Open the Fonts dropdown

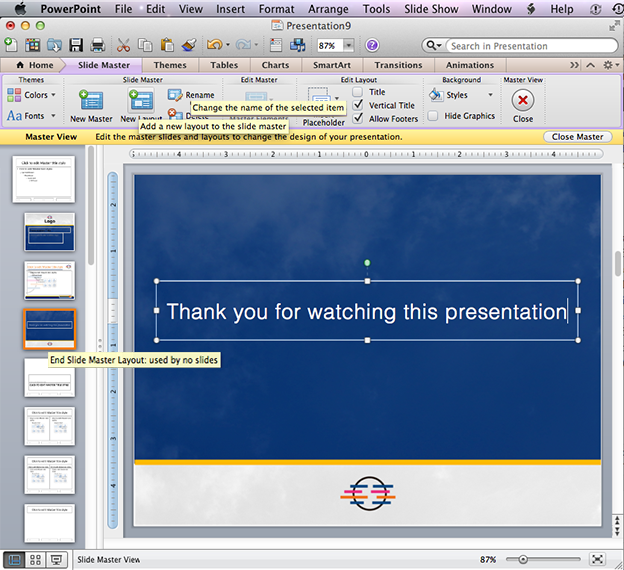click(x=32, y=116)
